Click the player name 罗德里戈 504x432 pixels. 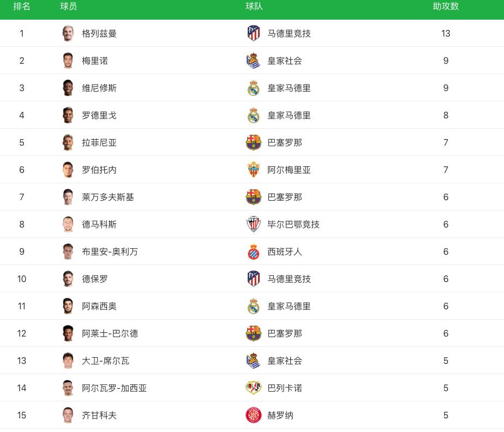pos(99,115)
